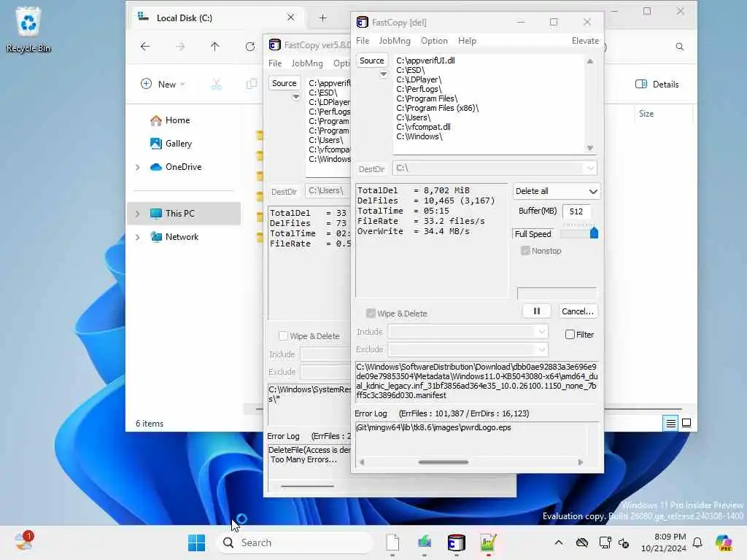Click the refresh icon in File Explorer

tap(249, 46)
